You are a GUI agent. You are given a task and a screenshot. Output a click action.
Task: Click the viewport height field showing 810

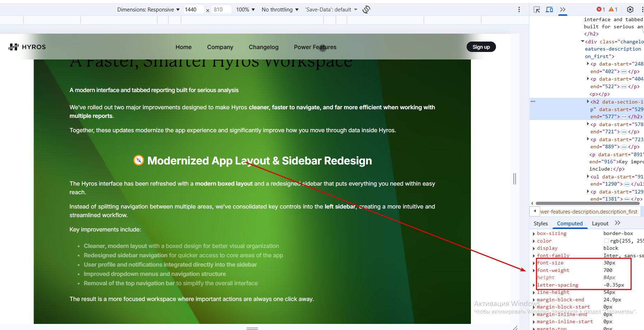click(x=222, y=10)
